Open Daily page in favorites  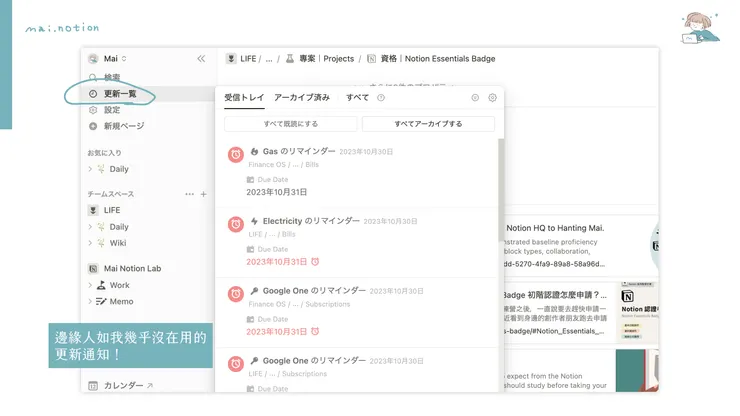click(119, 169)
